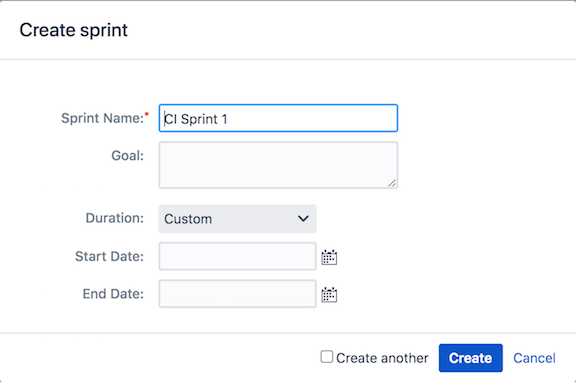Click the Cancel link
This screenshot has height=382, width=576.
point(534,358)
